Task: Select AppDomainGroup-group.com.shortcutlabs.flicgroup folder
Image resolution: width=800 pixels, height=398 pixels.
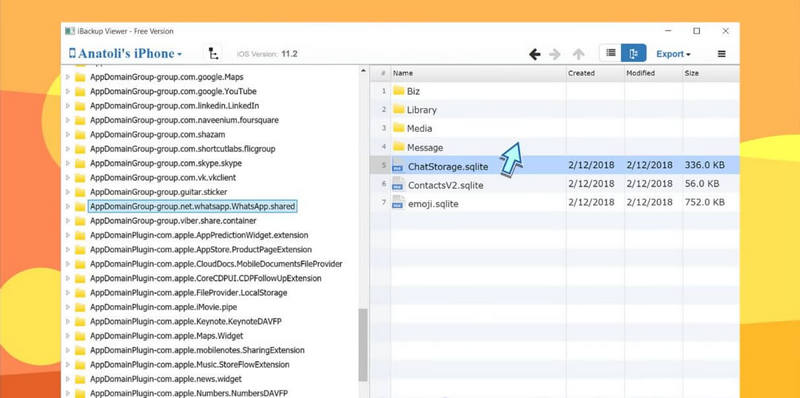Action: point(183,149)
